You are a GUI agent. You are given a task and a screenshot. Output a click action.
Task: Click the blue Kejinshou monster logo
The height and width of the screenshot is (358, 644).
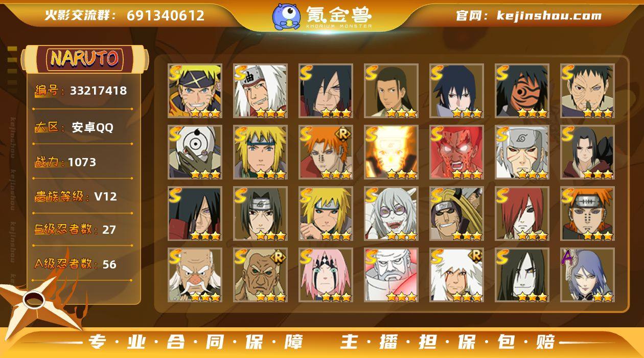pos(286,16)
